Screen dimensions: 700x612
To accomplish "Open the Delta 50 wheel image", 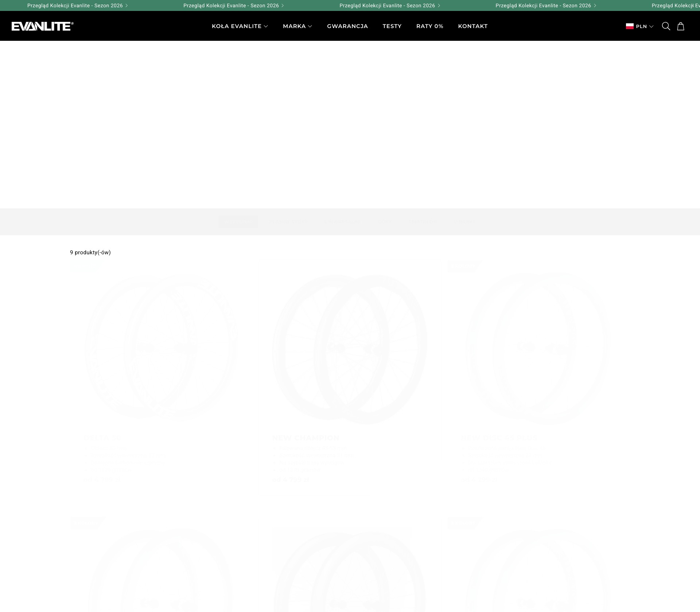I will (x=161, y=348).
